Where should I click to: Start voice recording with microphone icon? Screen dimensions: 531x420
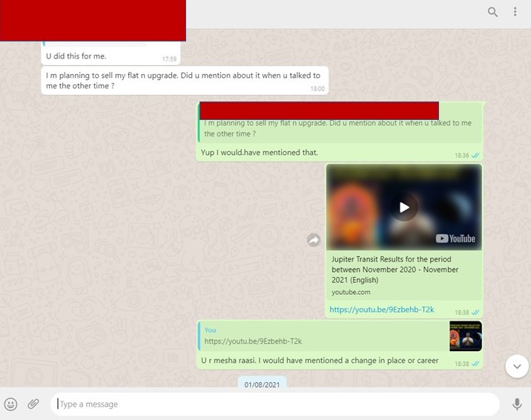pos(517,404)
